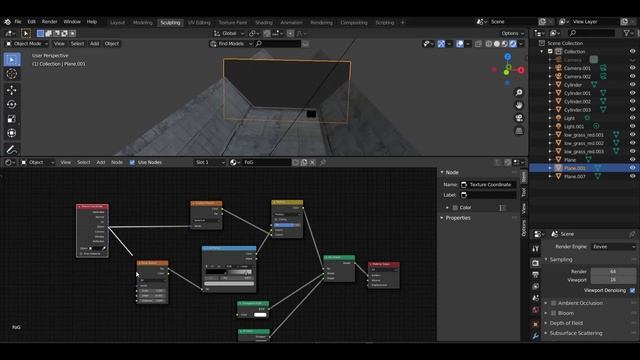The image size is (640, 360).
Task: Toggle rendered viewport shading sphere icon
Action: 513,44
